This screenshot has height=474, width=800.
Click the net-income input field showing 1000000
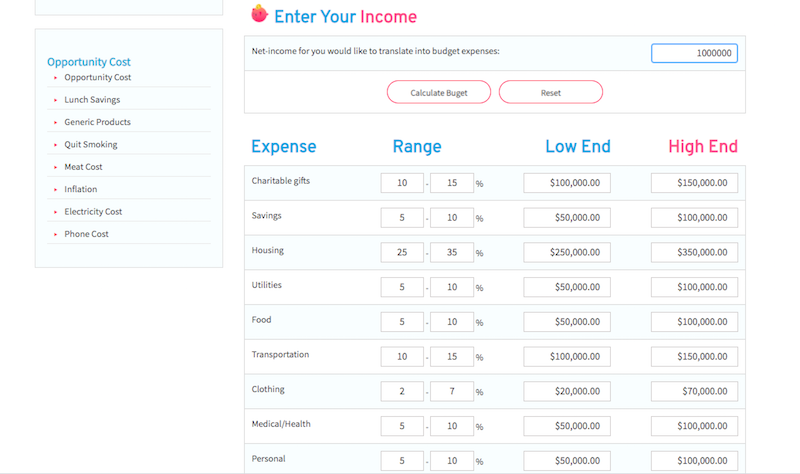694,53
